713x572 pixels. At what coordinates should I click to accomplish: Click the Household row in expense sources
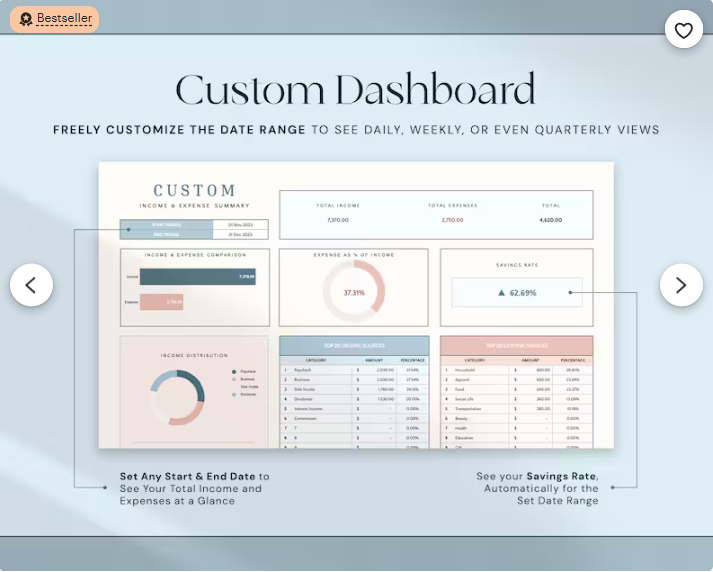point(517,370)
